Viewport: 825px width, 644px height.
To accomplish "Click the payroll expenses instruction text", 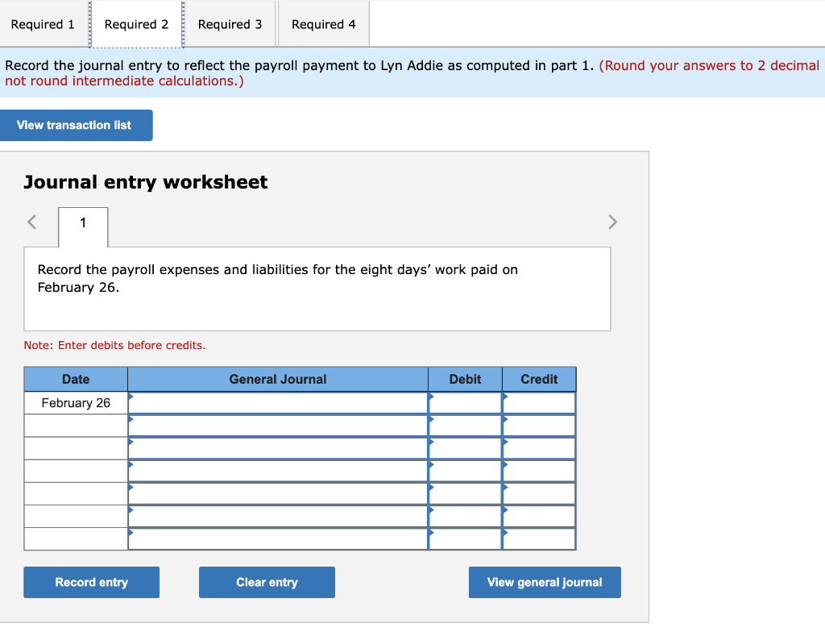I will (277, 278).
